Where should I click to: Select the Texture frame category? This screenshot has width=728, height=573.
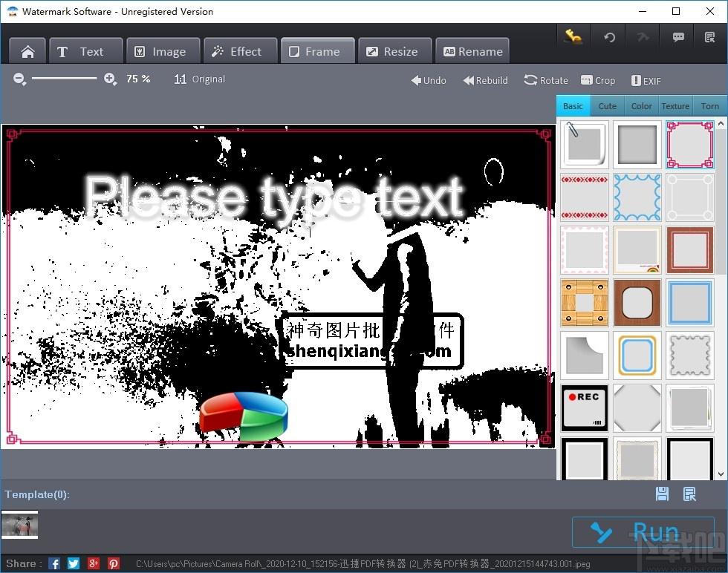(x=675, y=106)
